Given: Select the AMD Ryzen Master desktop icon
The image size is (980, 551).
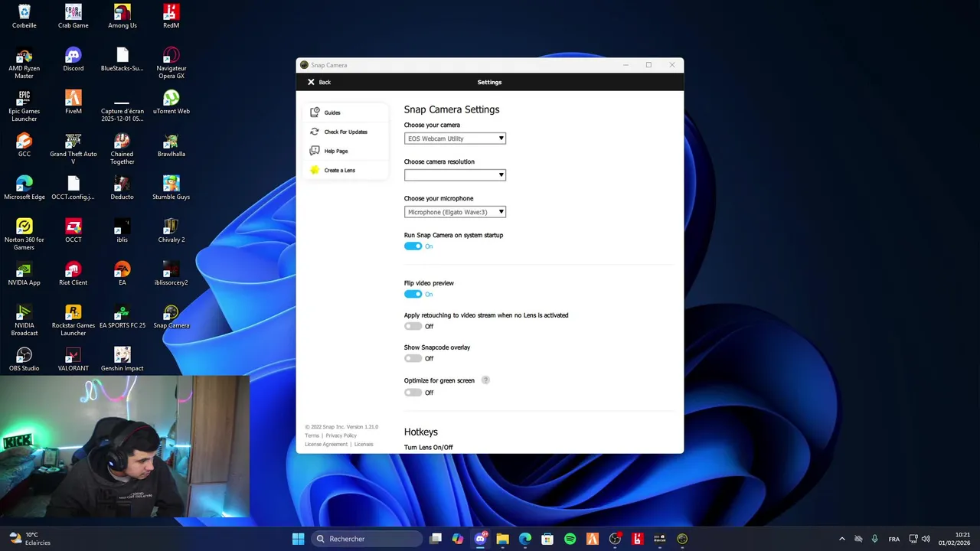Looking at the screenshot, I should click(x=24, y=63).
